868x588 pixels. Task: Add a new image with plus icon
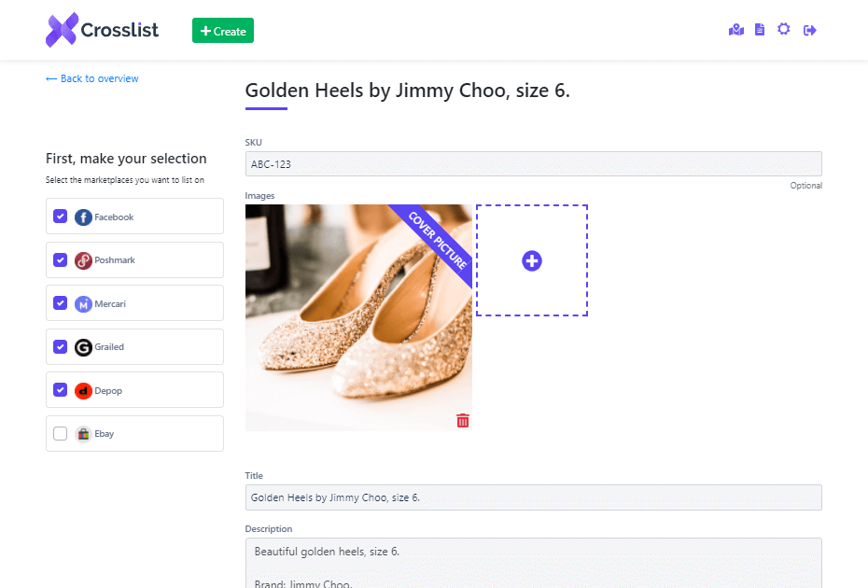point(531,260)
